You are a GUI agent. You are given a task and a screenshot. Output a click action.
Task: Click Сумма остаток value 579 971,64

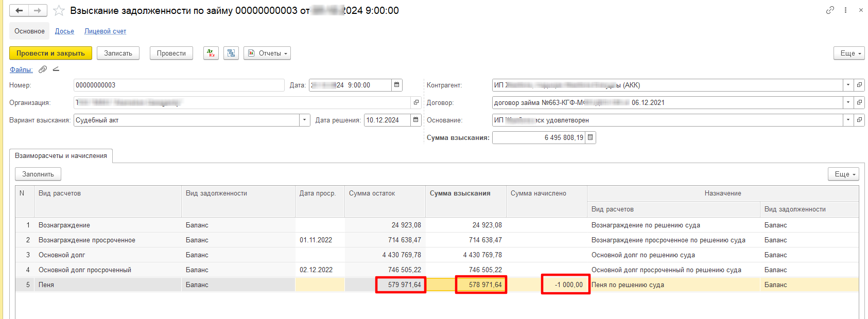pos(385,285)
